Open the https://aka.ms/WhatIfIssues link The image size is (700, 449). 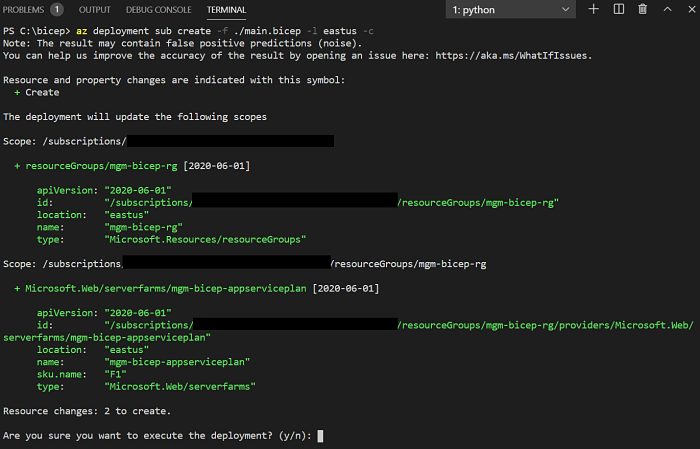click(511, 56)
